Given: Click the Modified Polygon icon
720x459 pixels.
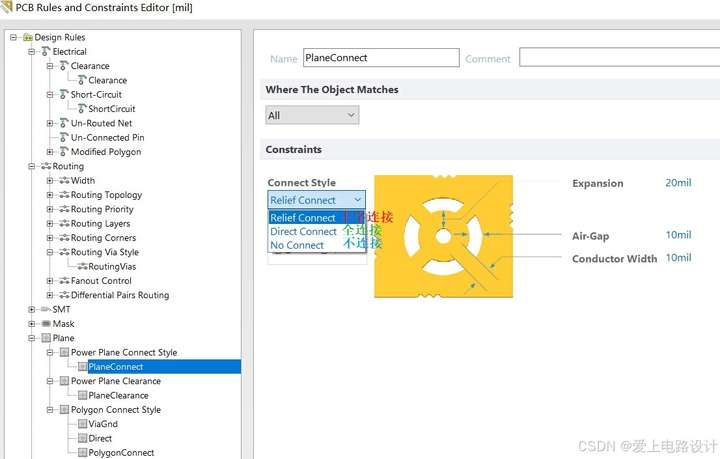Looking at the screenshot, I should coord(64,151).
